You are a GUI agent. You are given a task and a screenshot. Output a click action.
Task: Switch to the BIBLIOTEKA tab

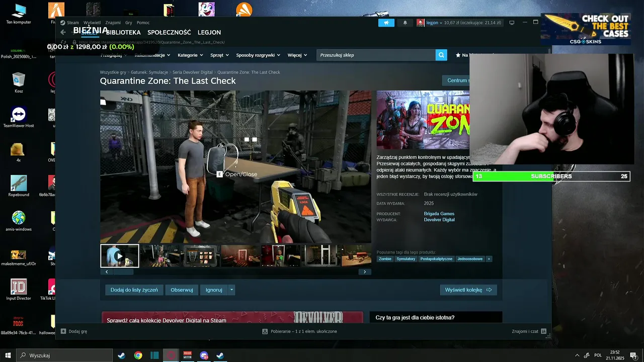tap(123, 32)
